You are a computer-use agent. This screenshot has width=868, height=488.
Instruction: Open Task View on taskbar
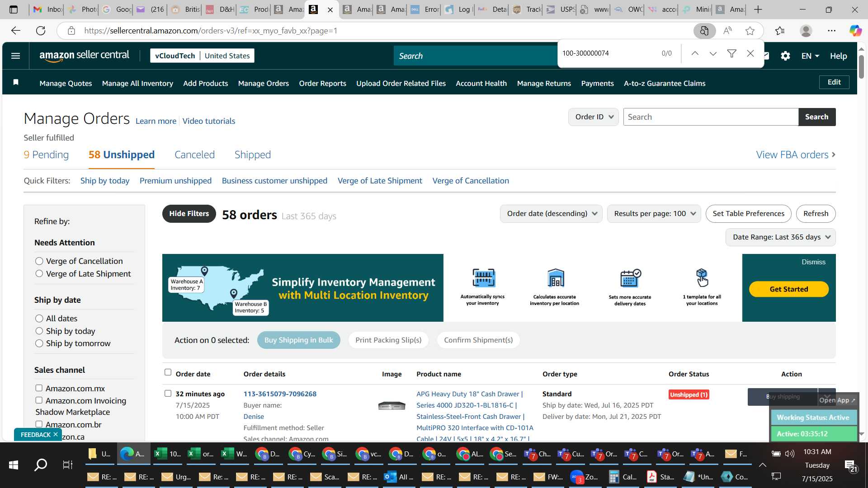[x=67, y=465]
